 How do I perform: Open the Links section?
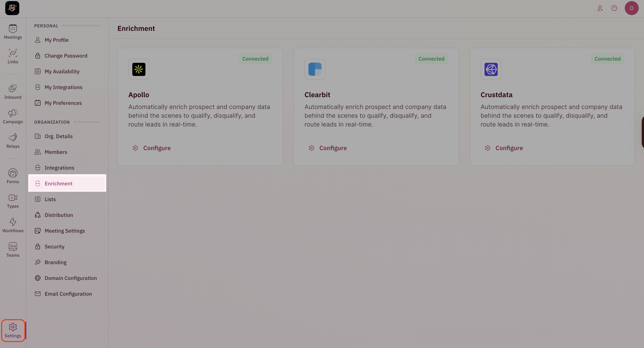[13, 56]
